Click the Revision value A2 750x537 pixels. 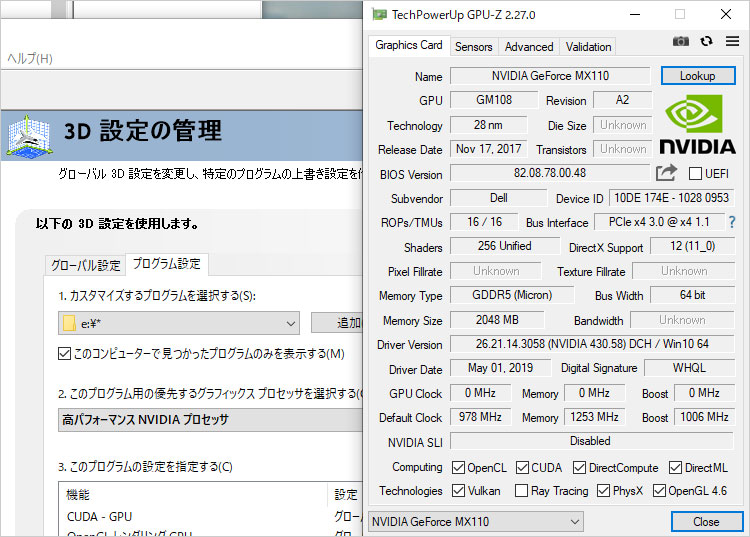[622, 100]
